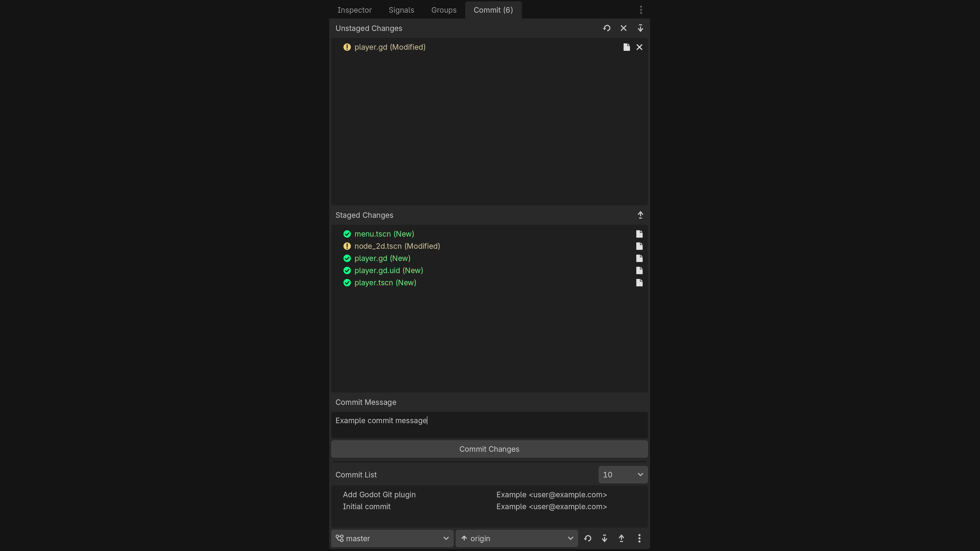Pull changes from origin
This screenshot has height=551, width=980.
605,539
